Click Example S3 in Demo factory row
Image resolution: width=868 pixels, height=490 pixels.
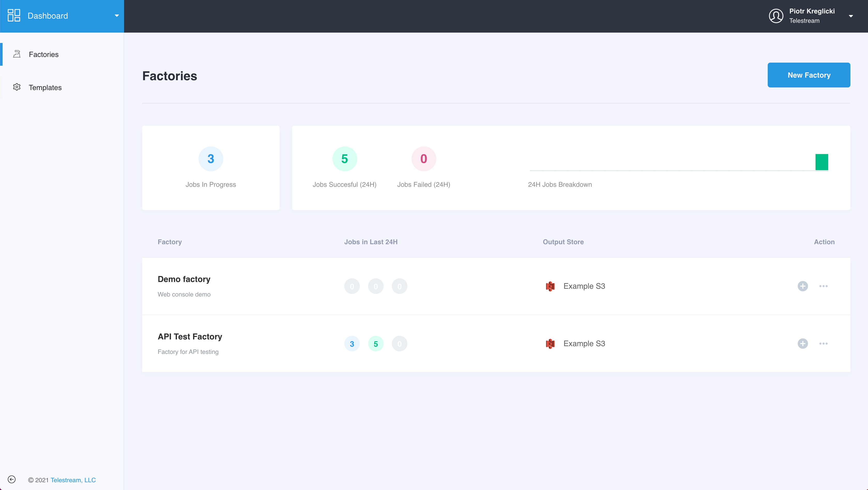(x=584, y=286)
